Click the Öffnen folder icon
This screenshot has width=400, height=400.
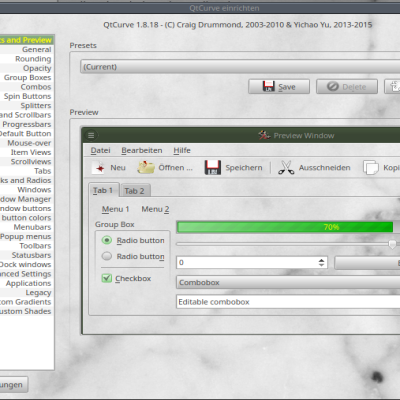pos(146,167)
